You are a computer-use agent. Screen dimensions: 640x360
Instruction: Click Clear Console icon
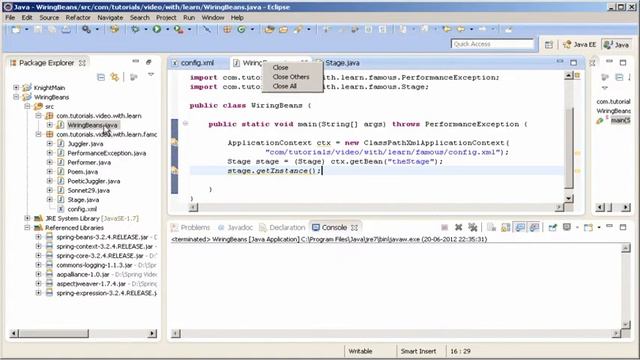pyautogui.click(x=491, y=227)
